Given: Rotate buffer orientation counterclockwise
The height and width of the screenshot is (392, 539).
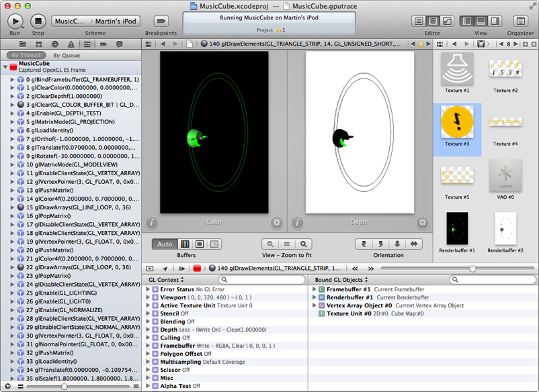Looking at the screenshot, I should (x=364, y=244).
